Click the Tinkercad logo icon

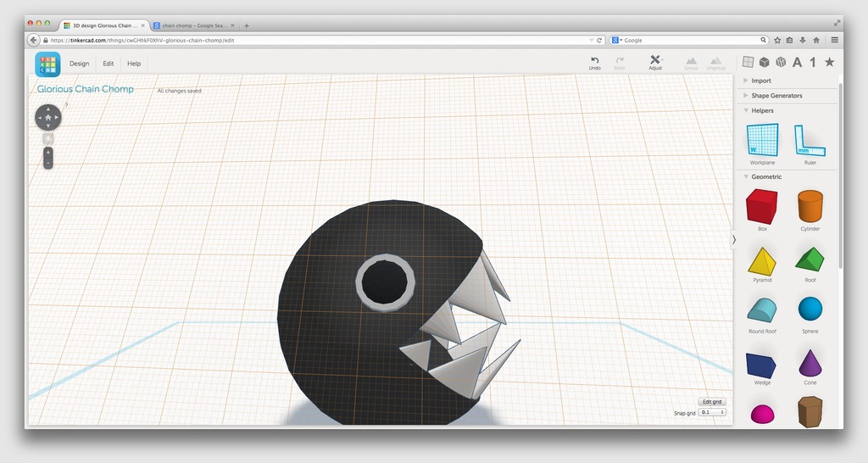click(x=47, y=64)
